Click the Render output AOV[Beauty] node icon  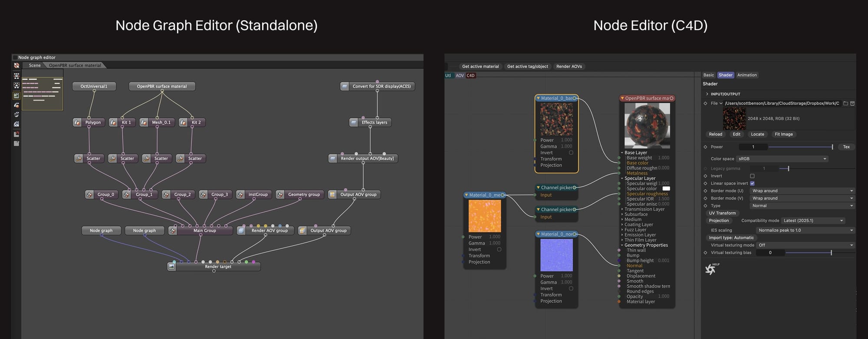333,158
